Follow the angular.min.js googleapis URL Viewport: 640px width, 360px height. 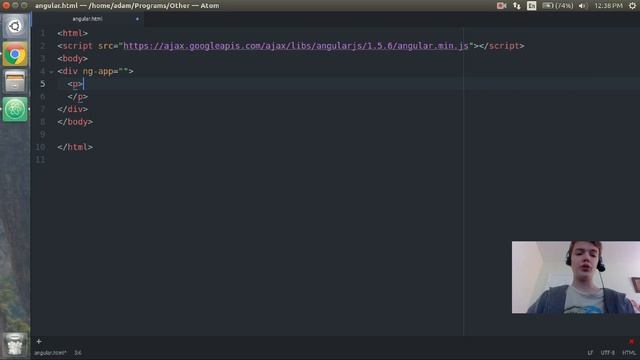pos(296,46)
